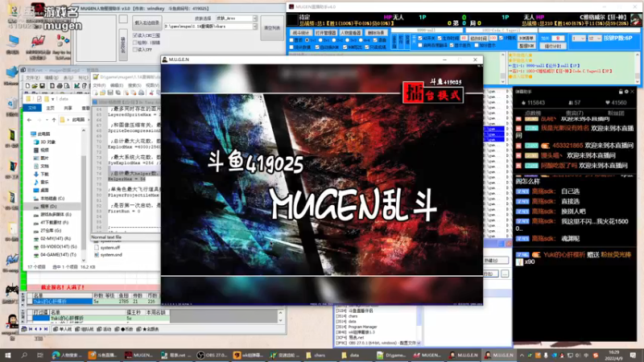The width and height of the screenshot is (644, 362).
Task: Click the new document icon in text editor toolbar
Action: tap(96, 93)
